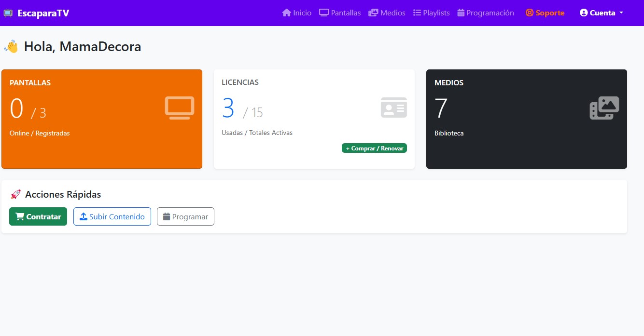
Task: Expand the Cuenta dropdown arrow
Action: (x=621, y=13)
